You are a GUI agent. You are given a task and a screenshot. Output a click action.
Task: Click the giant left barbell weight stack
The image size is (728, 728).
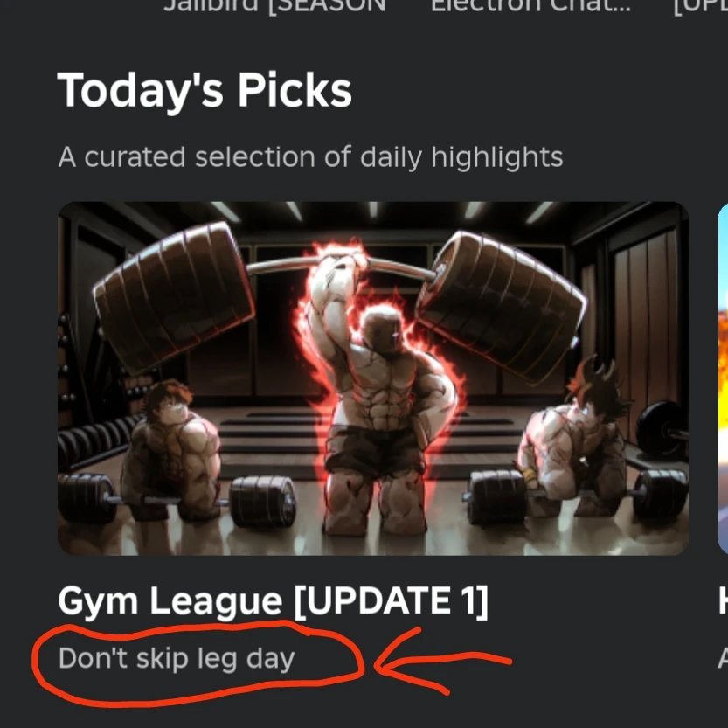pyautogui.click(x=174, y=297)
